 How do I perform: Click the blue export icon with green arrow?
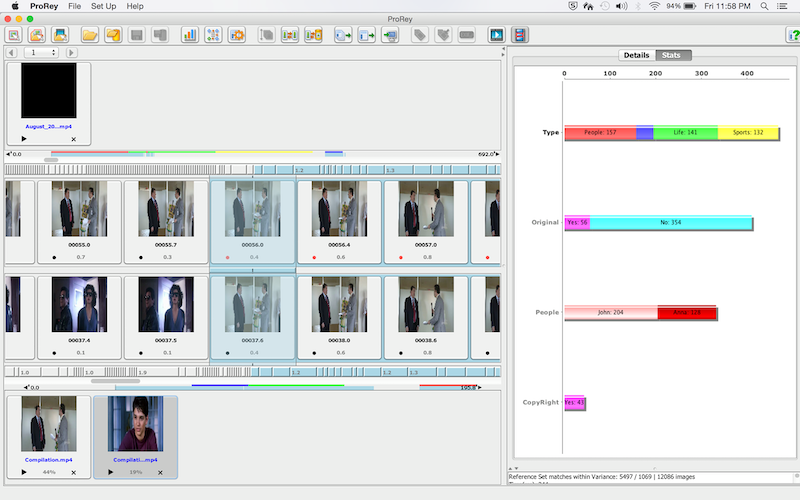point(343,35)
